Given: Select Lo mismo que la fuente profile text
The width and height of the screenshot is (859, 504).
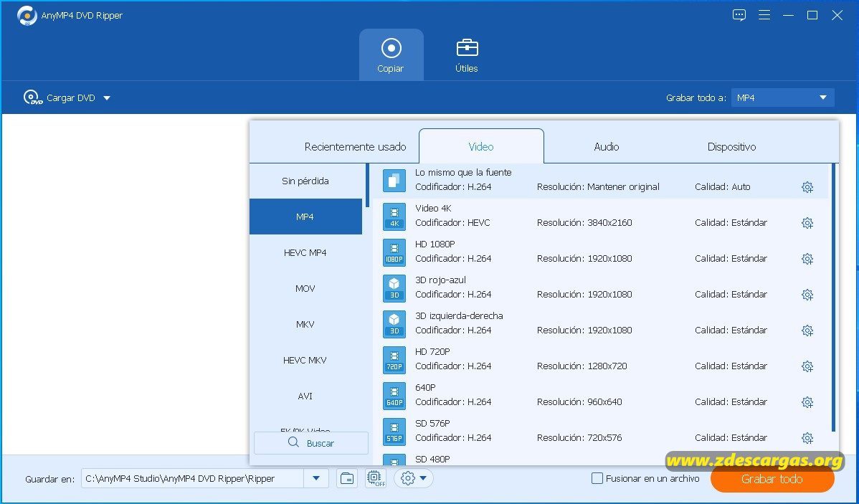Looking at the screenshot, I should pos(463,173).
